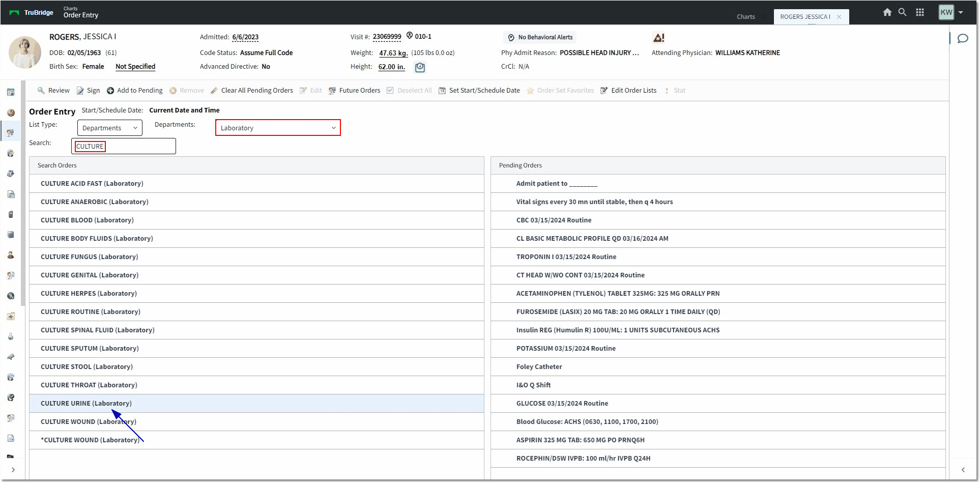Click the greyed-out Remove toolbar button
This screenshot has width=980, height=483.
[x=187, y=91]
